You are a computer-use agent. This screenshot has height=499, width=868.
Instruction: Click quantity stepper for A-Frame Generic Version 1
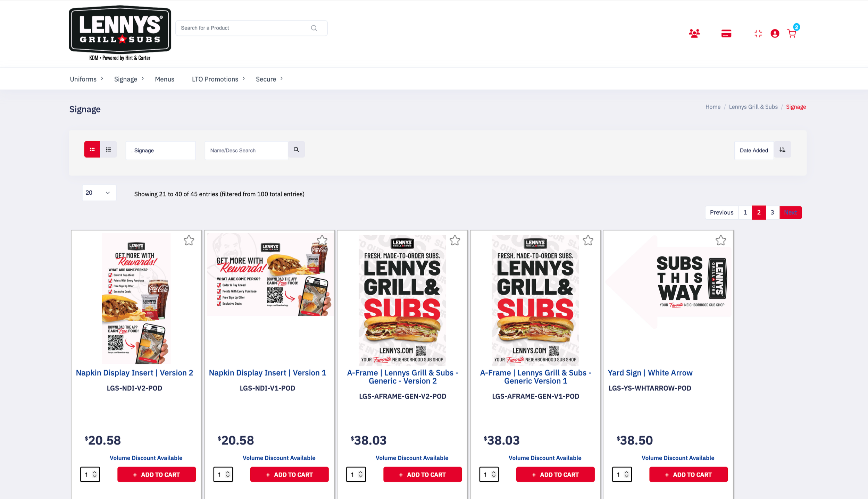(489, 474)
